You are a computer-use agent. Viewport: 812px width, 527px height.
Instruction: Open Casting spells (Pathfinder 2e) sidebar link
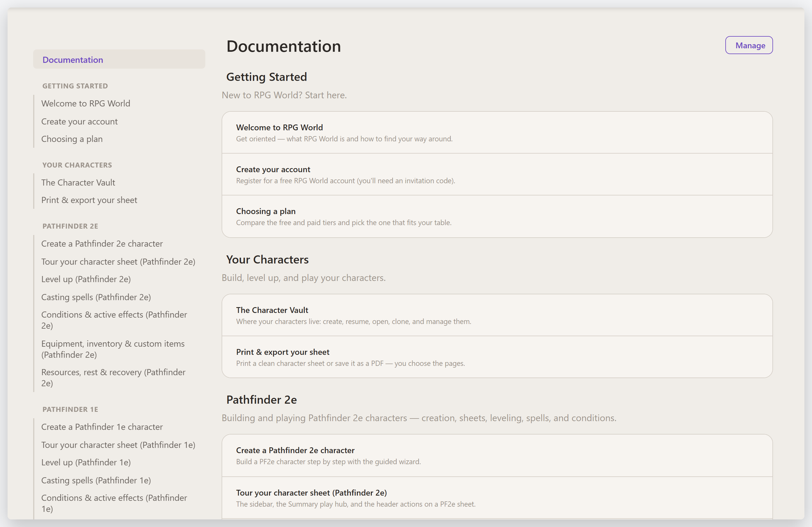96,297
